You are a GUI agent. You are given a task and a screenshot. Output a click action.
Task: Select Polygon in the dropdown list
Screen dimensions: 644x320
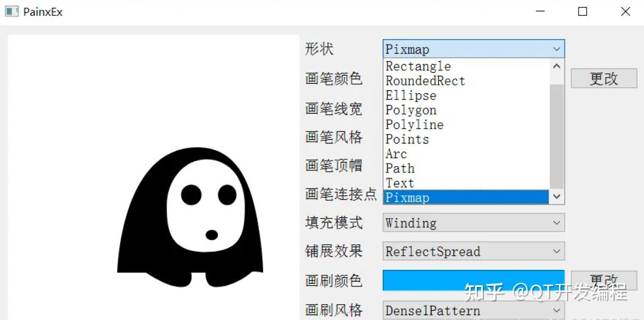pyautogui.click(x=466, y=110)
